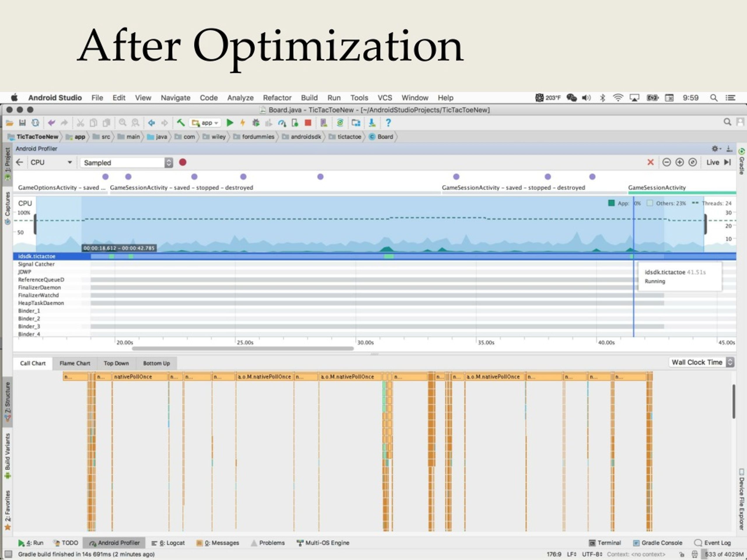Open the Navigate menu
The width and height of the screenshot is (747, 560).
175,98
